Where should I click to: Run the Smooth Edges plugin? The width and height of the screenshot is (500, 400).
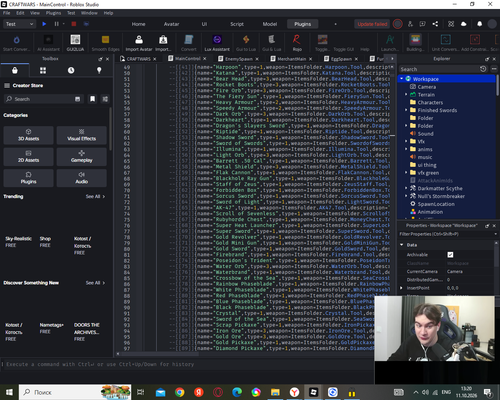pyautogui.click(x=105, y=43)
